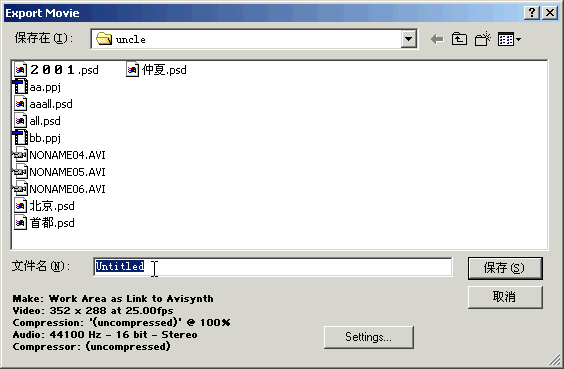Click the NONAME05.AVI video icon
Image resolution: width=564 pixels, height=369 pixels.
coord(20,172)
